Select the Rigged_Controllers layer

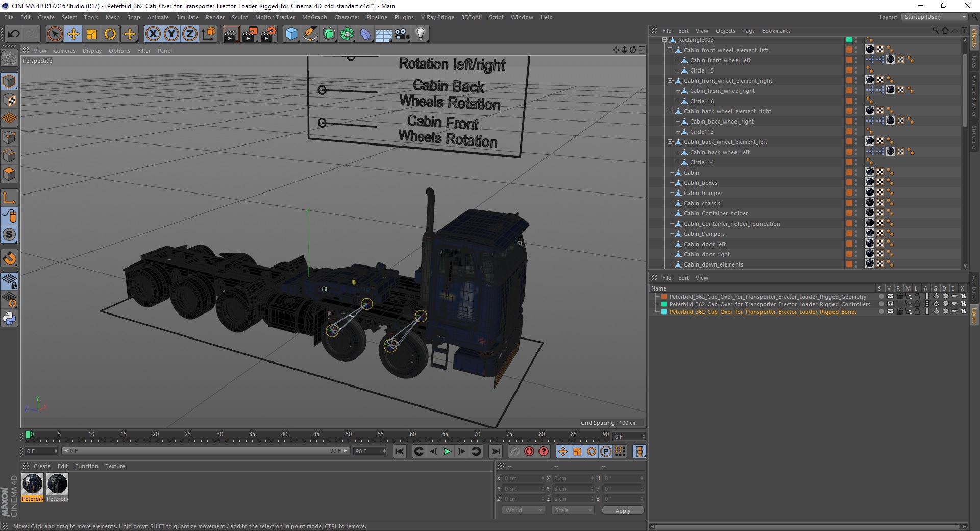(770, 304)
